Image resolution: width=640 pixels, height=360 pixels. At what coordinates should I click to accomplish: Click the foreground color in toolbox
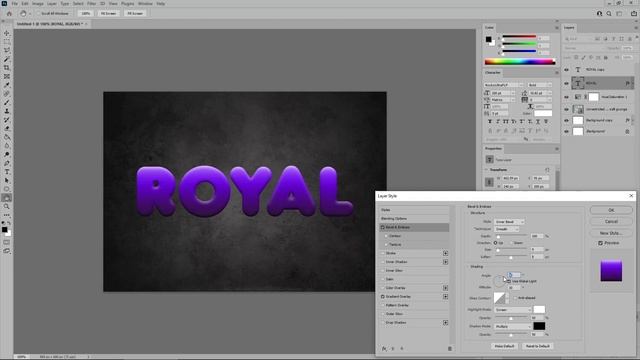(x=4, y=230)
